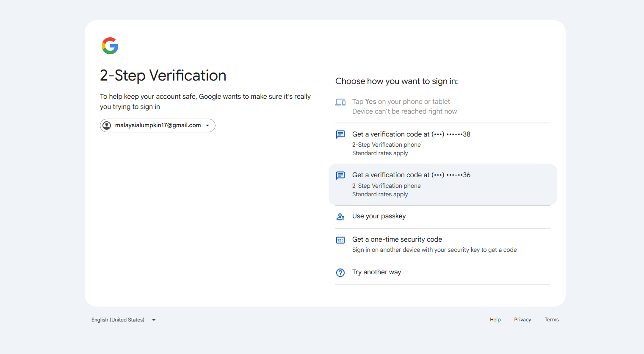Image resolution: width=644 pixels, height=354 pixels.
Task: Click 'Standard rates apply' under number ending 36
Action: click(x=380, y=195)
